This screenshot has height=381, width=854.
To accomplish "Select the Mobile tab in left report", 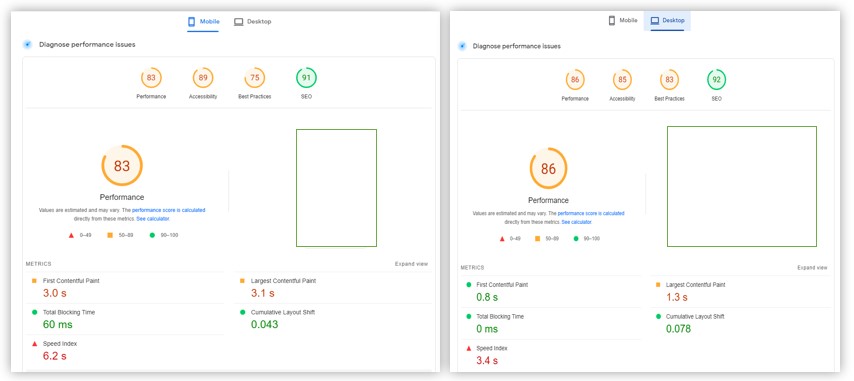I will point(203,22).
